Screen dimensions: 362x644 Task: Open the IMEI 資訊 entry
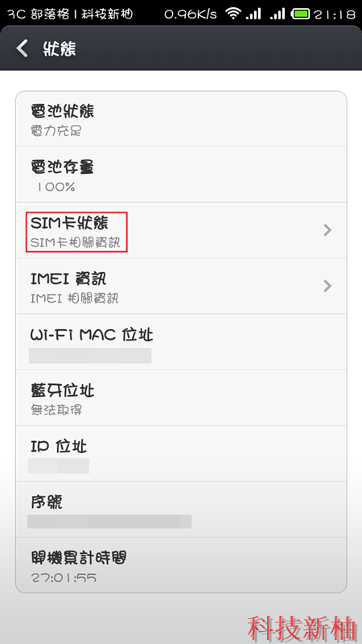(181, 286)
